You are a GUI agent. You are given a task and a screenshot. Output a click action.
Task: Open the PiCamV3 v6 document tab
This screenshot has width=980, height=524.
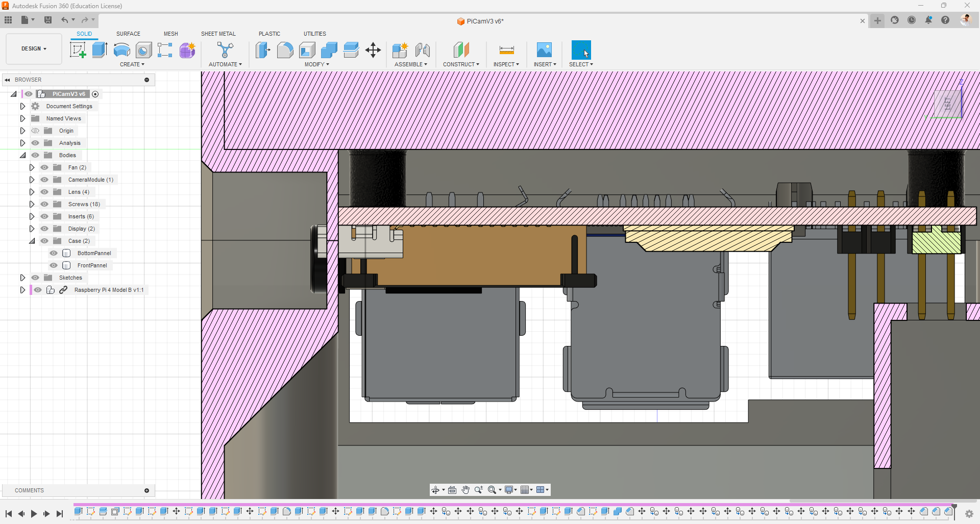(x=480, y=21)
